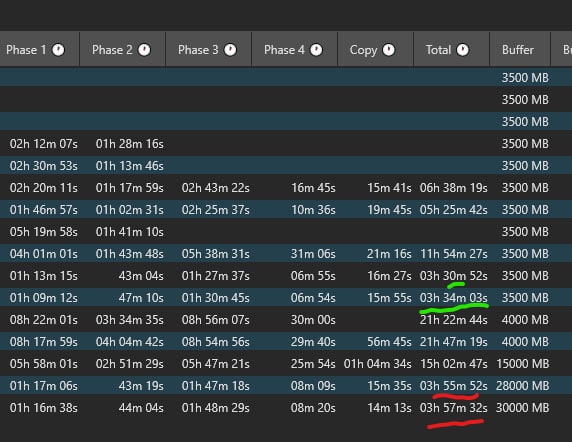The height and width of the screenshot is (442, 572).
Task: Select Total cell 21h 47m 19s
Action: pyautogui.click(x=453, y=342)
